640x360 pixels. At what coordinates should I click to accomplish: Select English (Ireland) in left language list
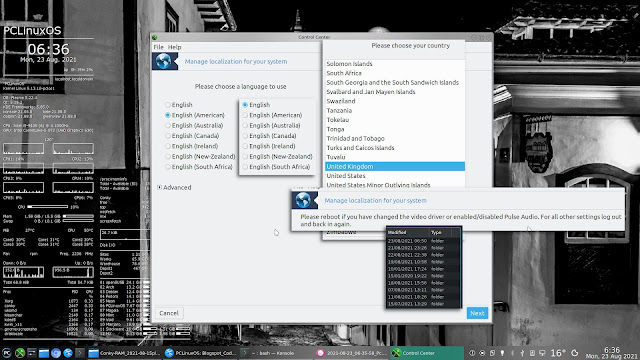(x=167, y=146)
